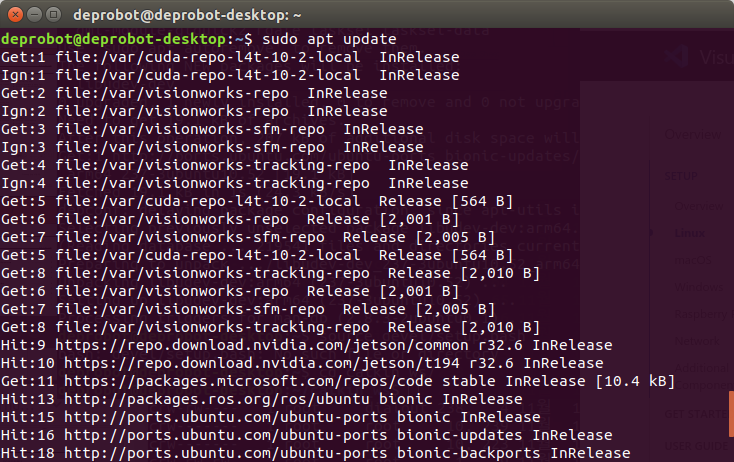Maximize the deprobot terminal window
734x462 pixels.
[54, 15]
